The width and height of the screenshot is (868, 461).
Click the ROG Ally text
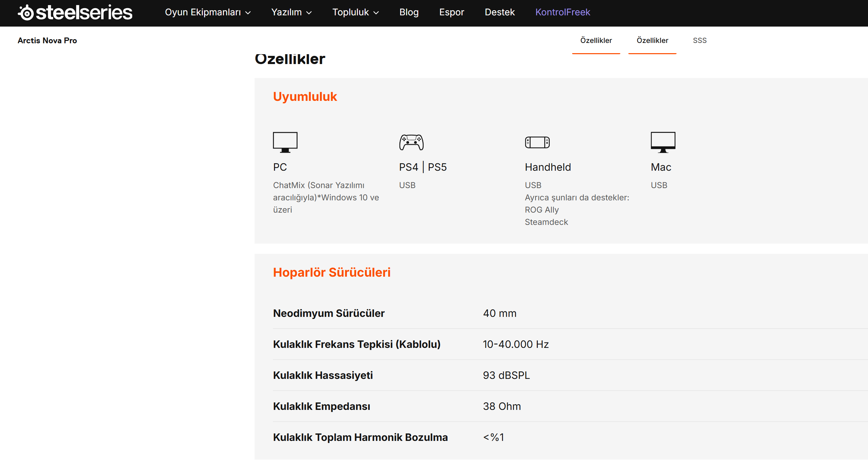[542, 210]
